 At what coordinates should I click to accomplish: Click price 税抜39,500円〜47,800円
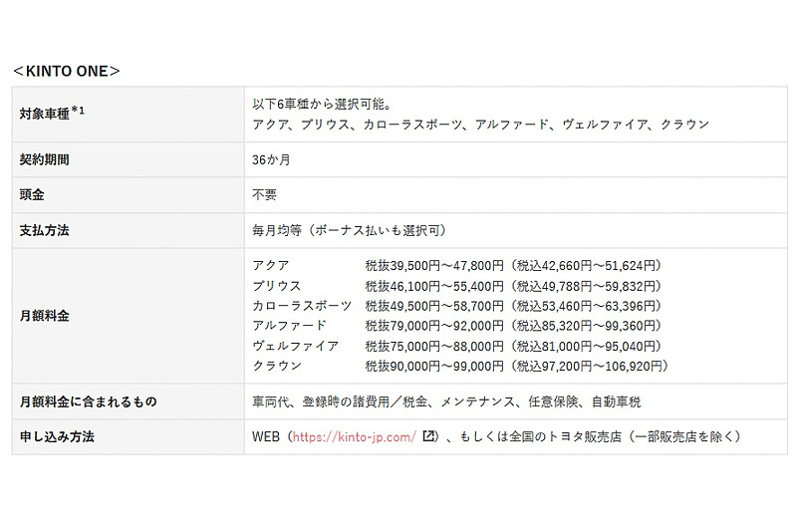coord(434,265)
